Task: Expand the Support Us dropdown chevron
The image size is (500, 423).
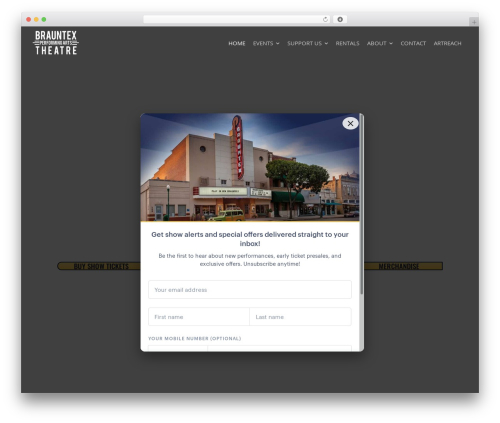Action: click(x=326, y=43)
